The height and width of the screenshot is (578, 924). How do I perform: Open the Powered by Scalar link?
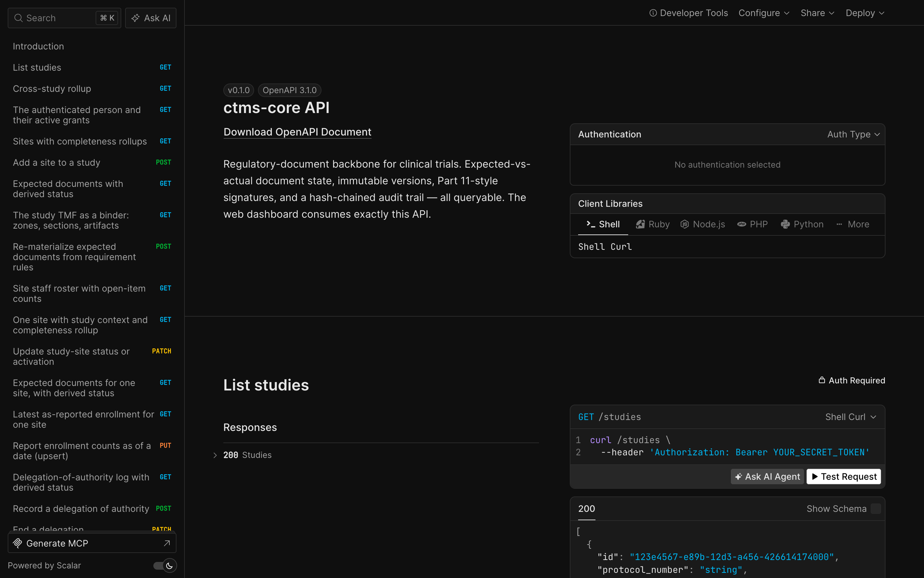point(44,565)
